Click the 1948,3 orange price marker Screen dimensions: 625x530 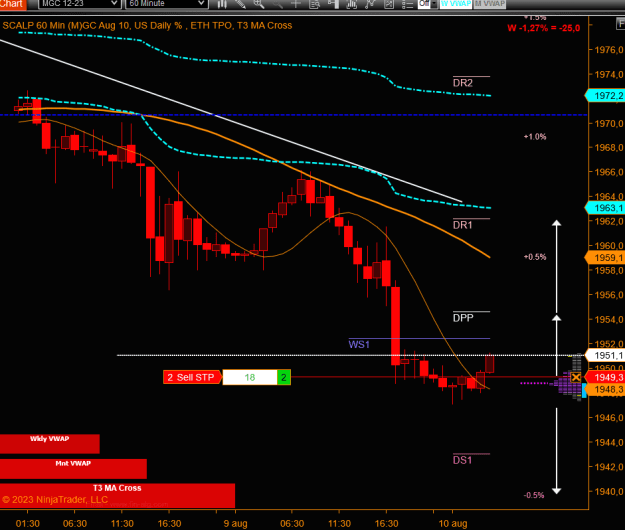(x=605, y=389)
